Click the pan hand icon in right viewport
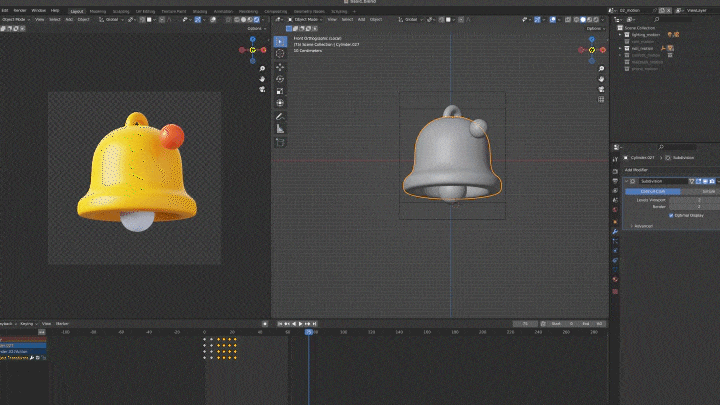The height and width of the screenshot is (405, 720). click(x=601, y=79)
